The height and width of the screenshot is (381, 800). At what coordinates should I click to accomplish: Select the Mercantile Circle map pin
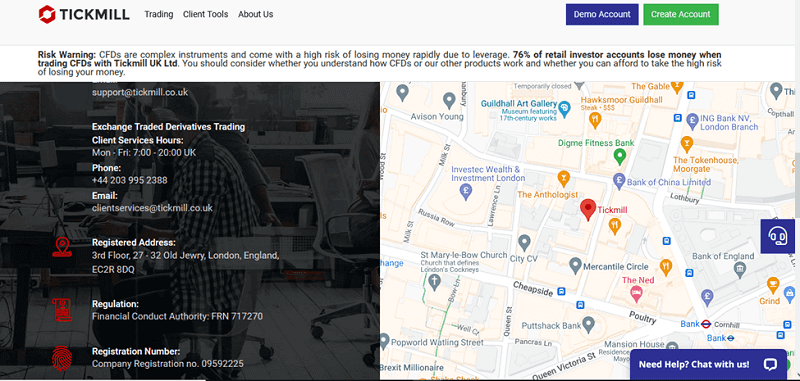coord(576,265)
